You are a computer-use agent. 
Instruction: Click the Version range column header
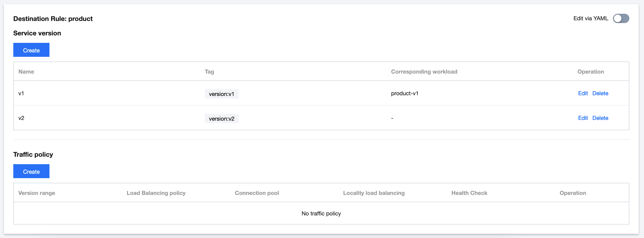(37, 193)
